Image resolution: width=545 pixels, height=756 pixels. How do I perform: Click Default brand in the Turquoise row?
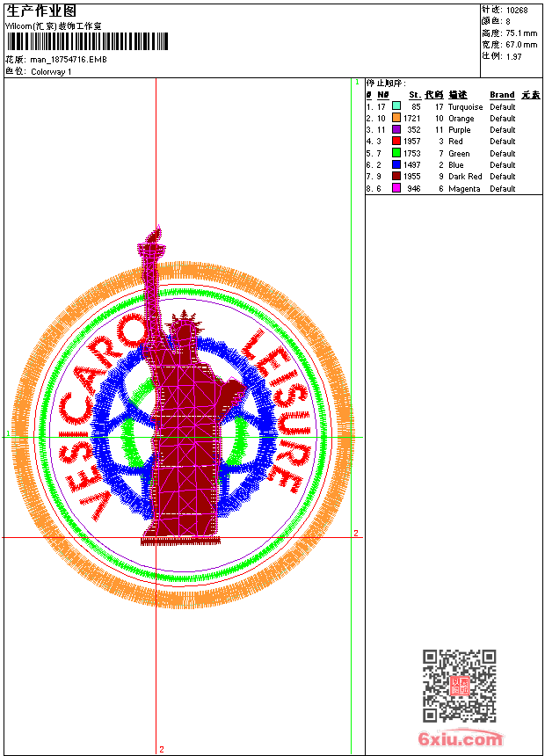click(503, 107)
